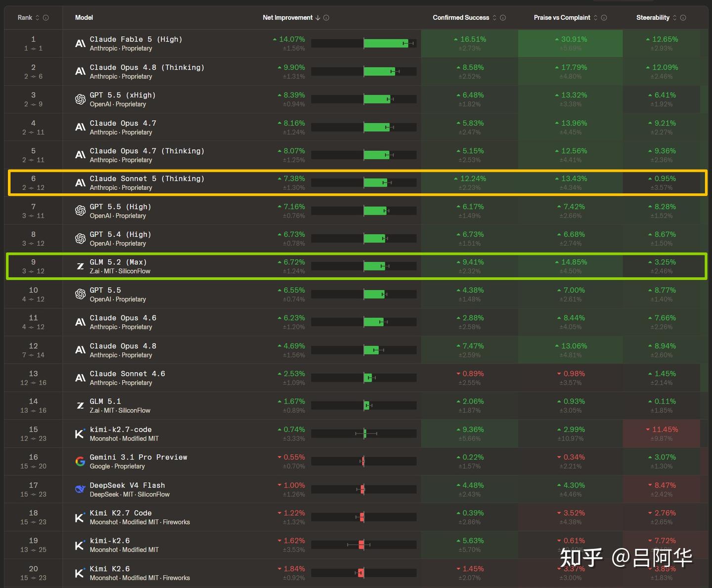
Task: Select the model name "GPT 5.5 (xHigh)"
Action: tap(123, 95)
